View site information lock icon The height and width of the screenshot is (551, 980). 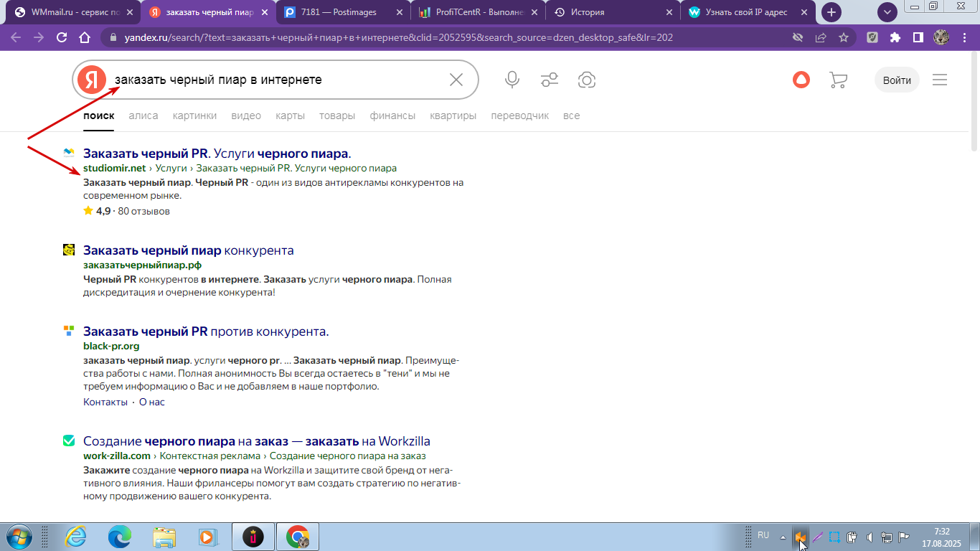113,38
